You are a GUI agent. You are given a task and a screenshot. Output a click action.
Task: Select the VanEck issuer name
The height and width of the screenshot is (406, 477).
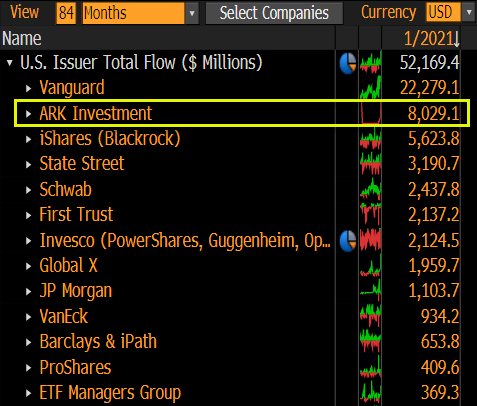(x=64, y=316)
